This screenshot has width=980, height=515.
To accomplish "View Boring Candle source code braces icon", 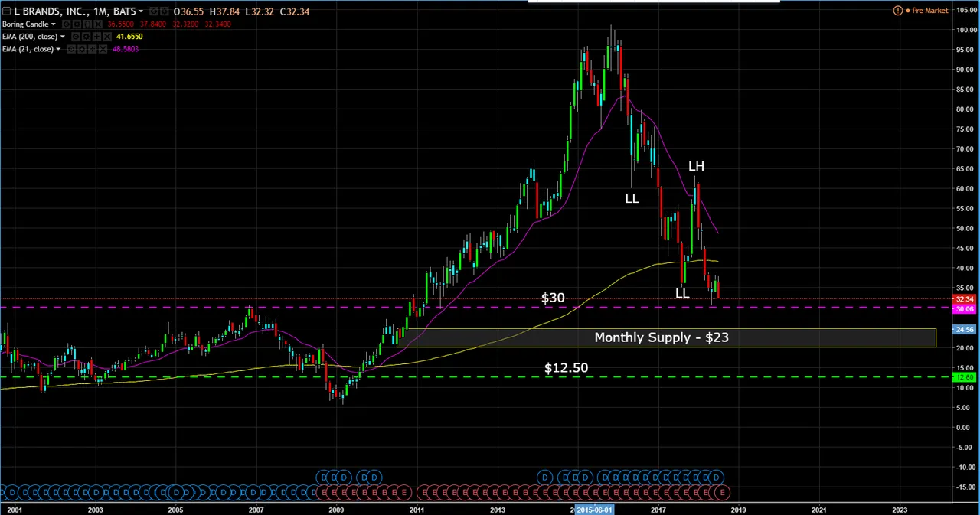I will point(87,24).
